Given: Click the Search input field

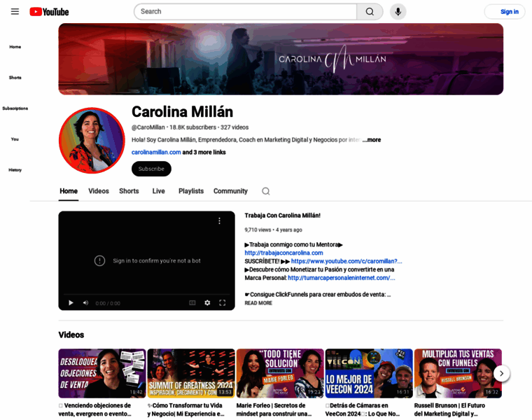Looking at the screenshot, I should point(245,12).
